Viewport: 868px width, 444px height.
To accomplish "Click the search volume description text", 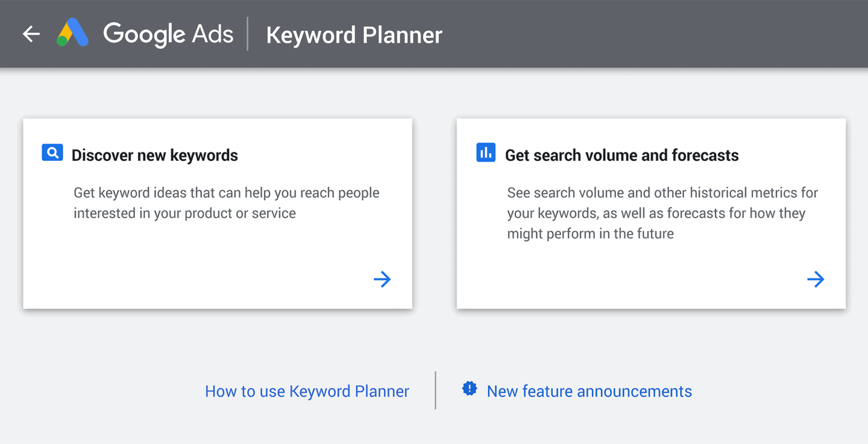I will pyautogui.click(x=661, y=213).
